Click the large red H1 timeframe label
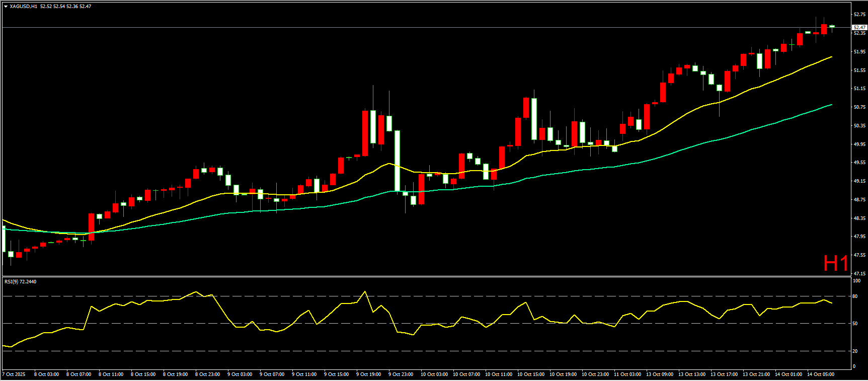 [x=835, y=263]
